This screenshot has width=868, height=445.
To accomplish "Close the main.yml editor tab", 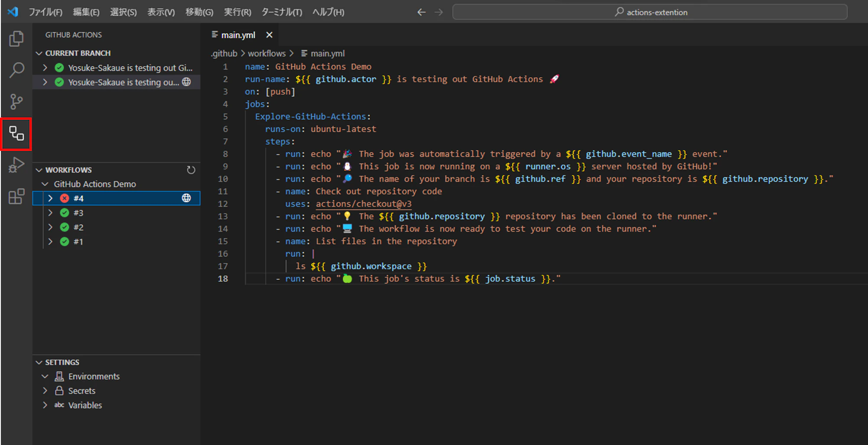I will tap(269, 35).
